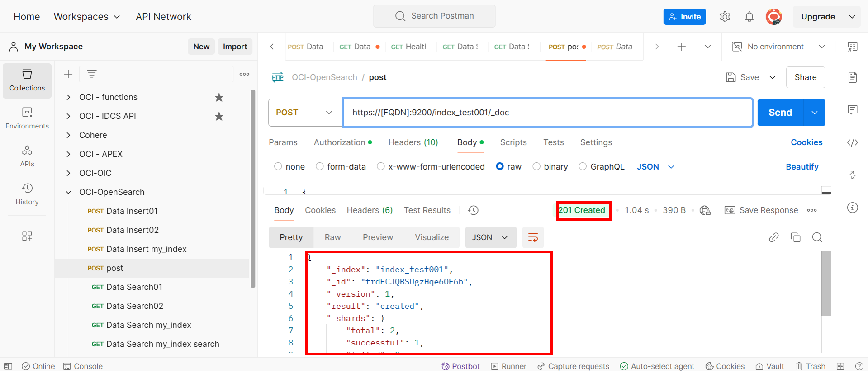
Task: Open the APIs sidebar section
Action: [x=27, y=156]
